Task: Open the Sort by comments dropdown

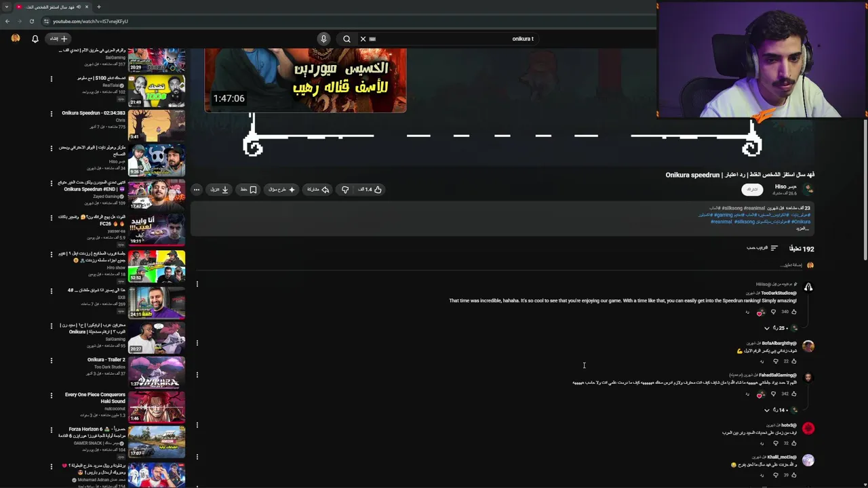Action: pos(762,248)
